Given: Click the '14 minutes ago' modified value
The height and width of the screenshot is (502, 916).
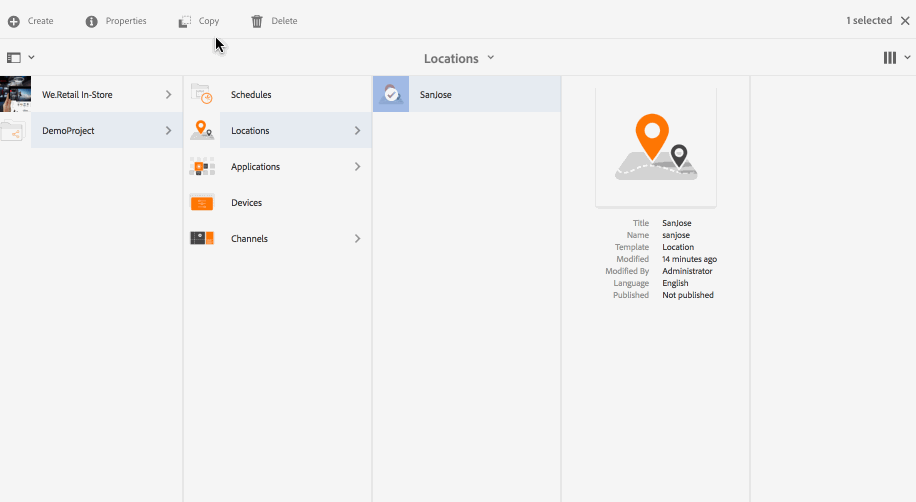Looking at the screenshot, I should pos(689,259).
